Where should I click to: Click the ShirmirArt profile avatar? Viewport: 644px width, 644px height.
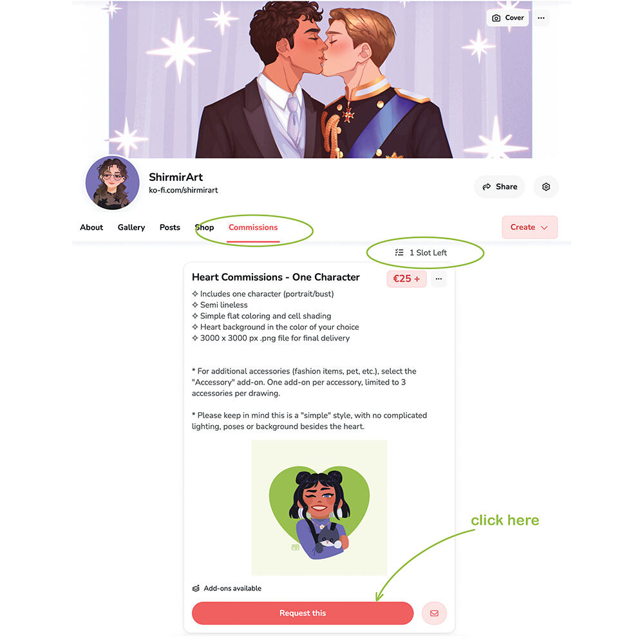[x=112, y=183]
